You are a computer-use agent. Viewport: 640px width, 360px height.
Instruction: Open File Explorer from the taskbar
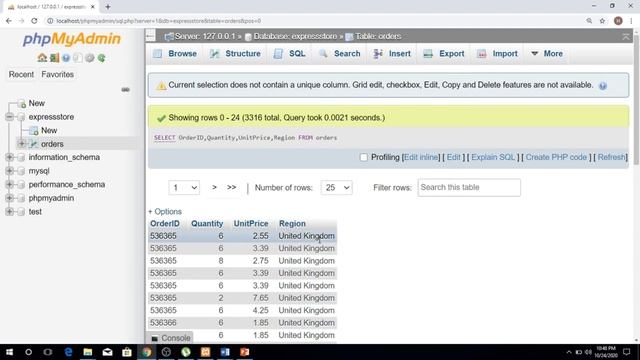coord(88,352)
